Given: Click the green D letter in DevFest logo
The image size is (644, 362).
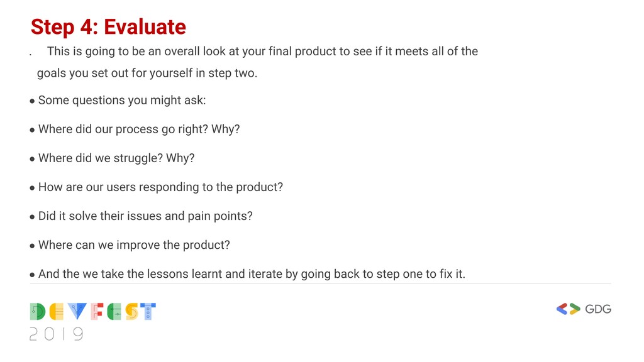Looking at the screenshot, I should click(38, 312).
